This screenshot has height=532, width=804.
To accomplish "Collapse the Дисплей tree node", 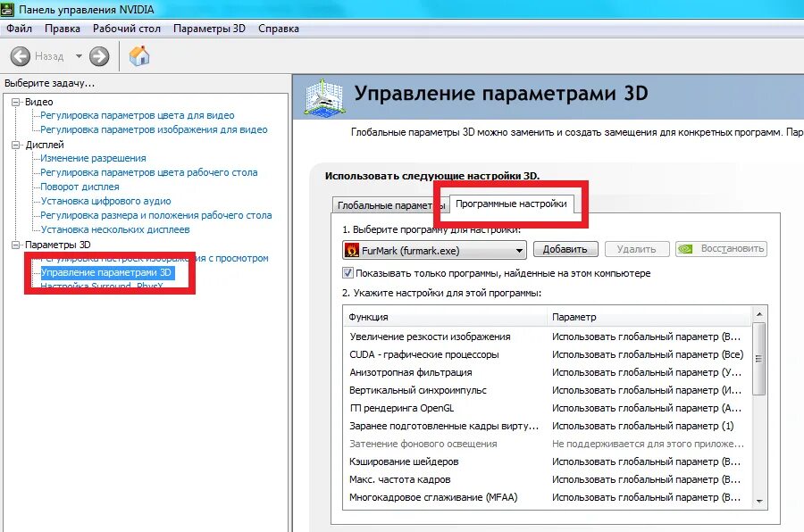I will click(16, 145).
